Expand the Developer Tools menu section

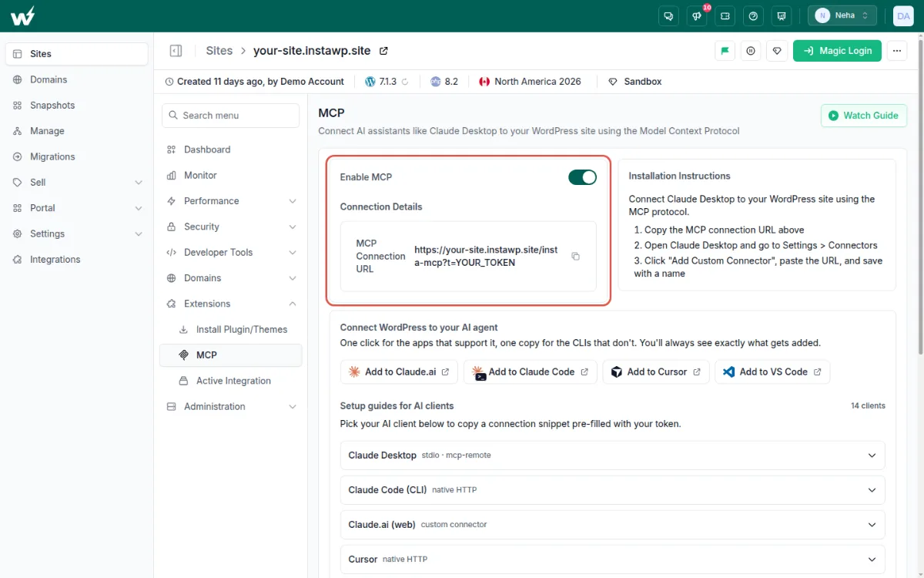click(x=232, y=252)
